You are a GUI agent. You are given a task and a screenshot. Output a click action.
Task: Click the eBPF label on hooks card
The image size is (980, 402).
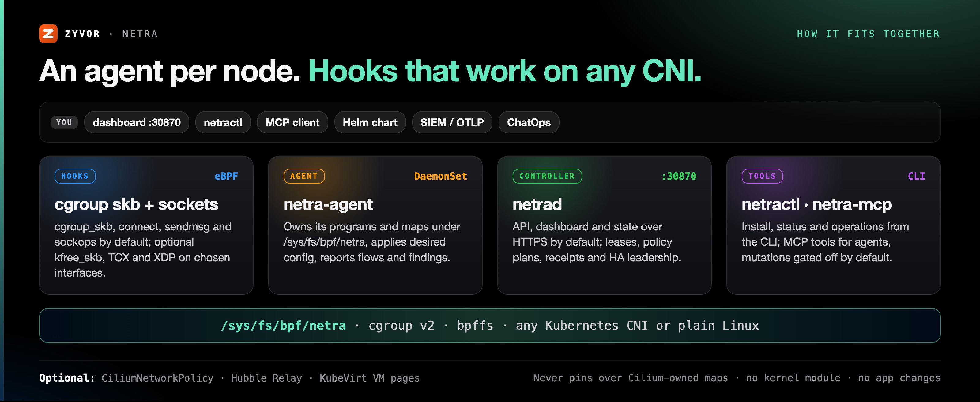tap(226, 176)
